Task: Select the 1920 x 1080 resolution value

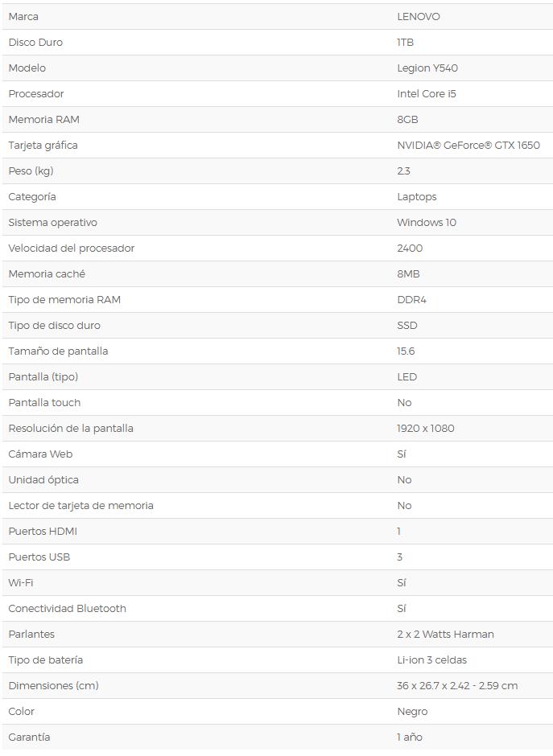Action: pyautogui.click(x=425, y=428)
